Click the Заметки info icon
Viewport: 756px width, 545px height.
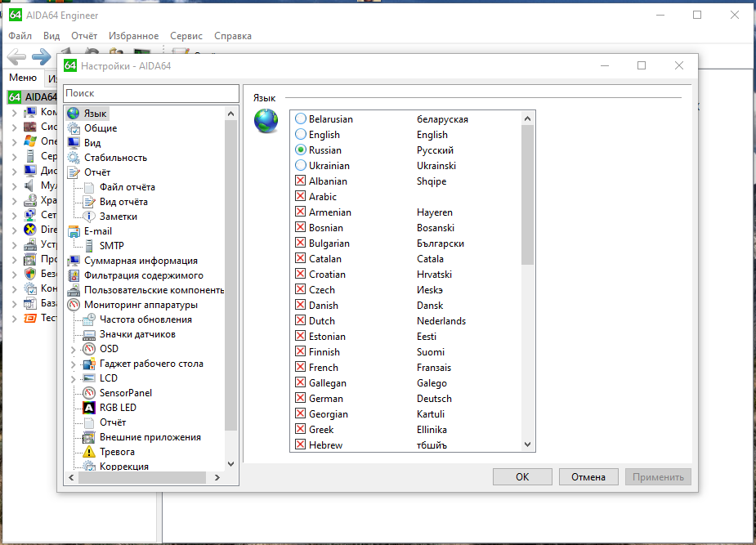click(89, 217)
